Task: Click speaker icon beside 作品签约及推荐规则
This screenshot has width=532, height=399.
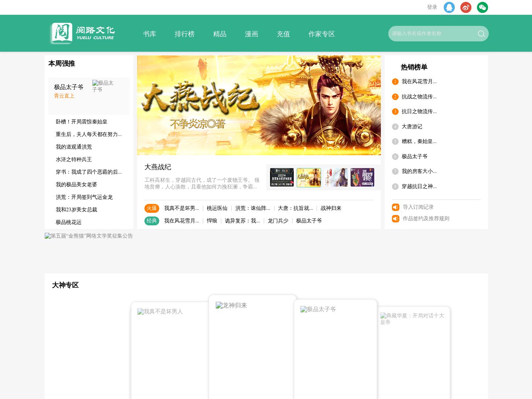Action: point(396,219)
